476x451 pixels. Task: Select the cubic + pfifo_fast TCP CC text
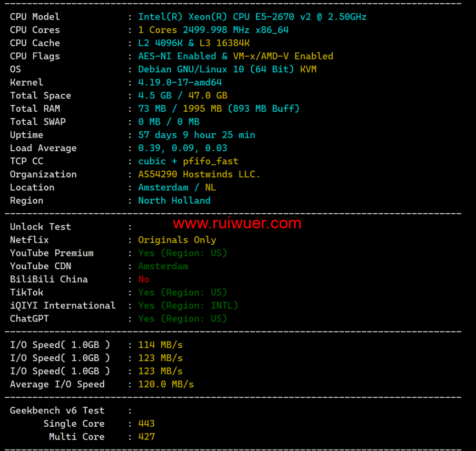pyautogui.click(x=188, y=161)
